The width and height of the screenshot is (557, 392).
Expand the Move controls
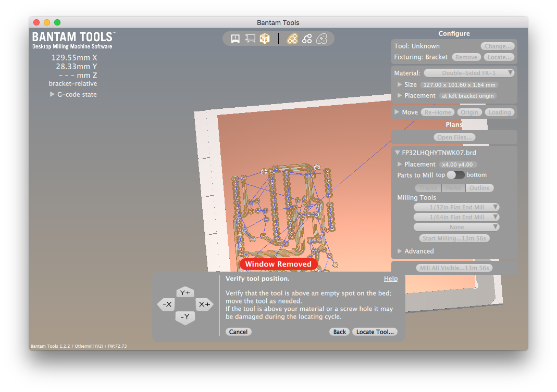[x=397, y=112]
